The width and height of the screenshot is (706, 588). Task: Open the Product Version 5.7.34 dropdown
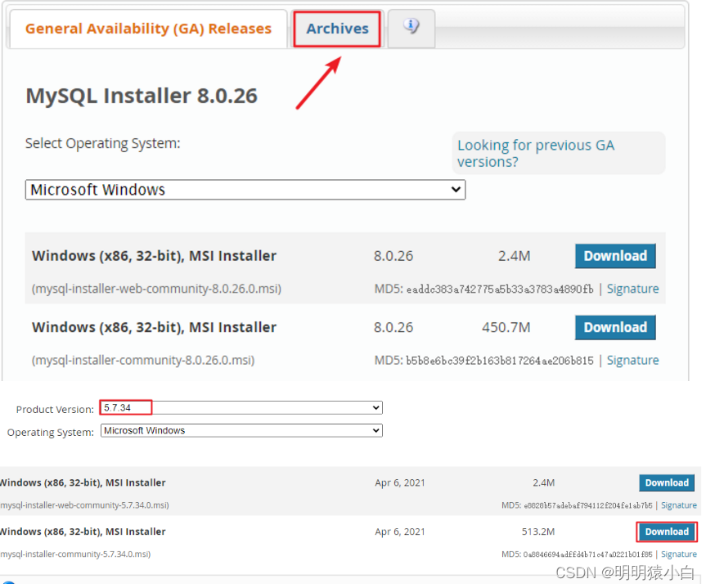point(241,408)
